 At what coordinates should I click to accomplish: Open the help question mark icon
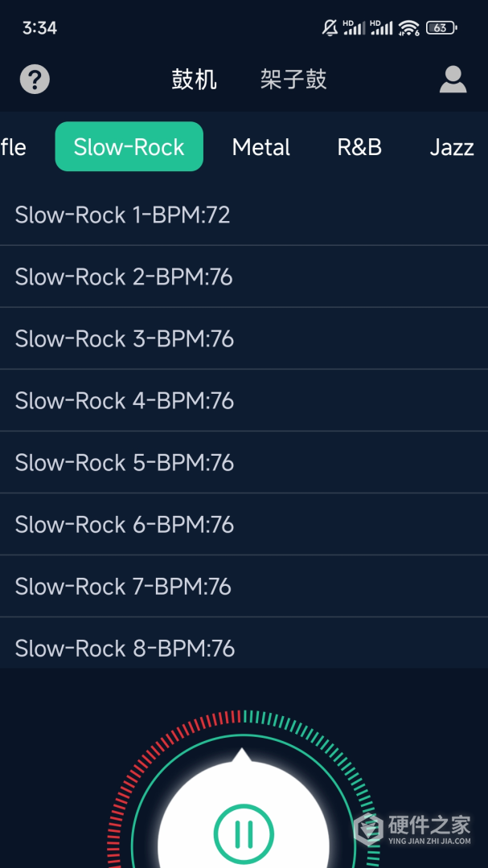[x=35, y=80]
